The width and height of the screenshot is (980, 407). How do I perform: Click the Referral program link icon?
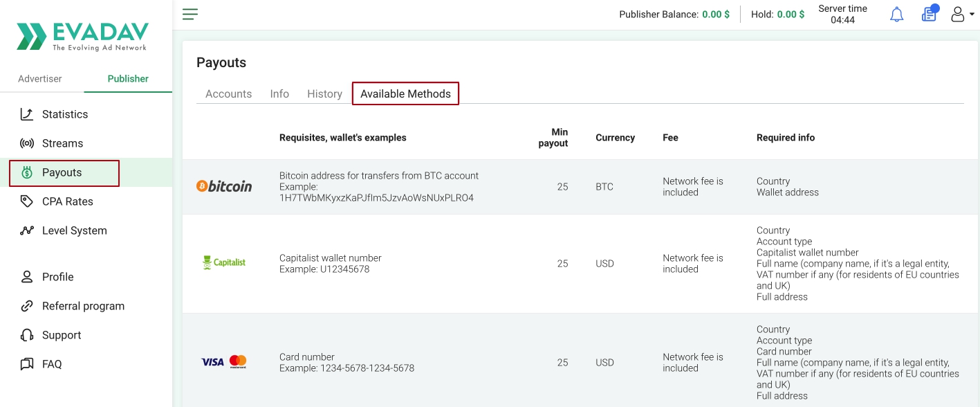27,306
